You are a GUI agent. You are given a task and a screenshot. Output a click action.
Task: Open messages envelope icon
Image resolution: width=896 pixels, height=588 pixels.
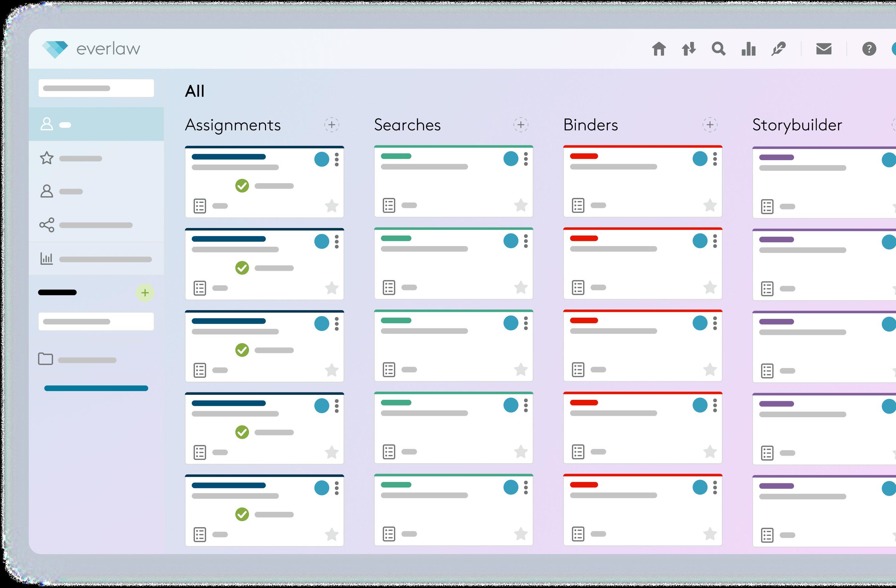tap(824, 49)
